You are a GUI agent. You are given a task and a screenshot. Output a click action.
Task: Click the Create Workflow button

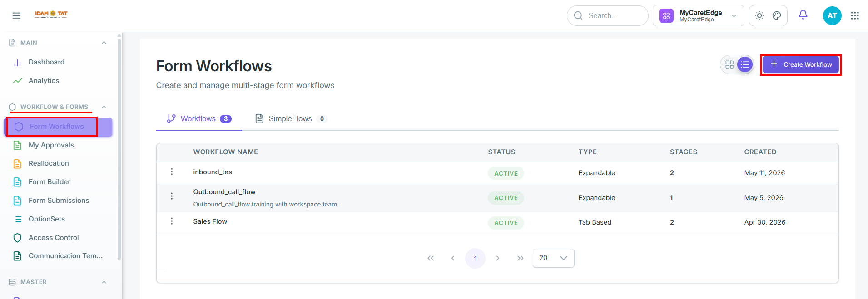801,65
